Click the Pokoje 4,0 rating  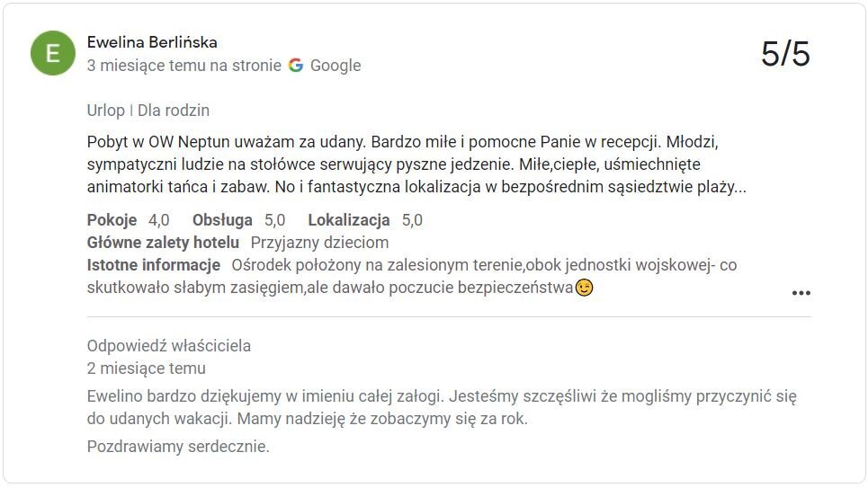(128, 220)
